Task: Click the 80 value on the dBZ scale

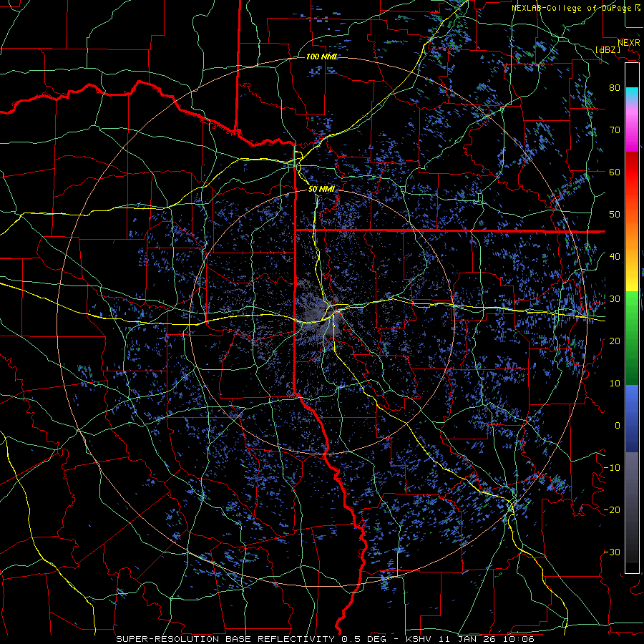Action: (x=615, y=87)
